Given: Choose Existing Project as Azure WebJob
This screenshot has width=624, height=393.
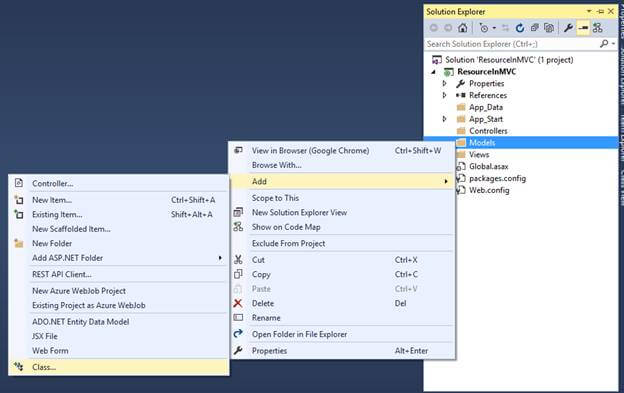Looking at the screenshot, I should [119, 305].
